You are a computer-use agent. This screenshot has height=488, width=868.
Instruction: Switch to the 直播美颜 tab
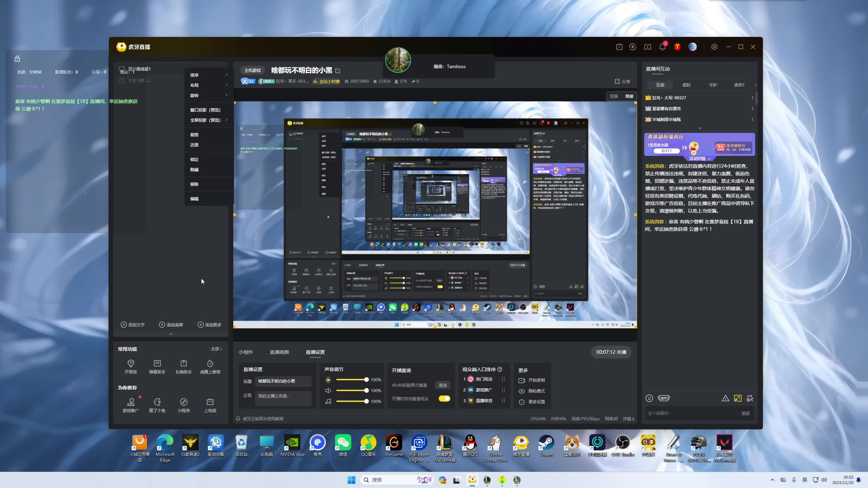click(x=279, y=352)
